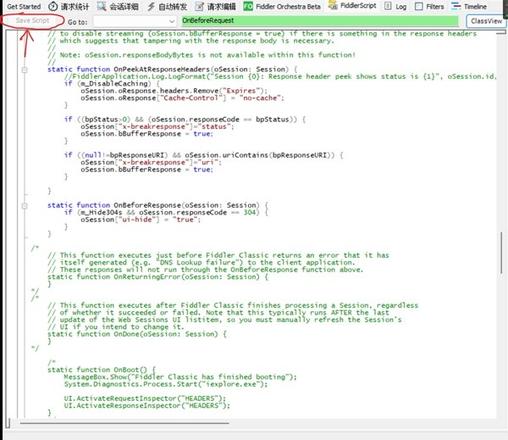This screenshot has height=440, width=508.
Task: Click the 请求统计 statistics clock icon
Action: point(53,6)
